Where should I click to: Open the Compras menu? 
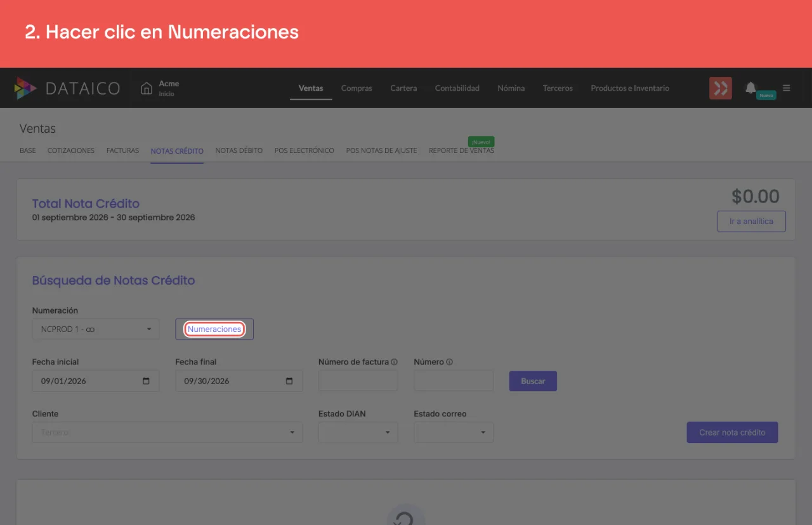357,88
